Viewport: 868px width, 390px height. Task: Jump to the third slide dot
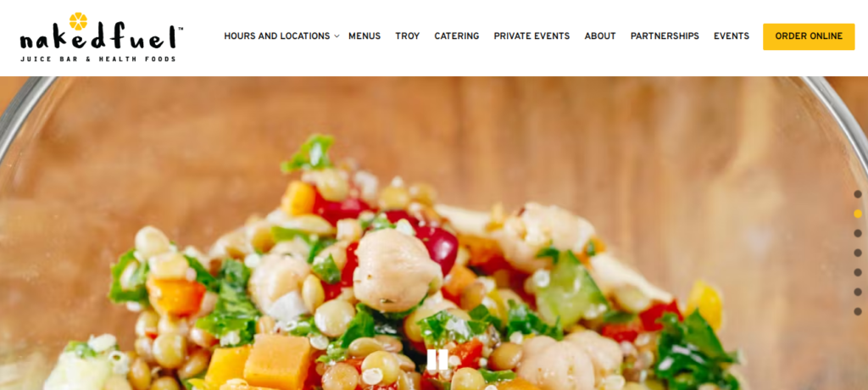point(858,233)
